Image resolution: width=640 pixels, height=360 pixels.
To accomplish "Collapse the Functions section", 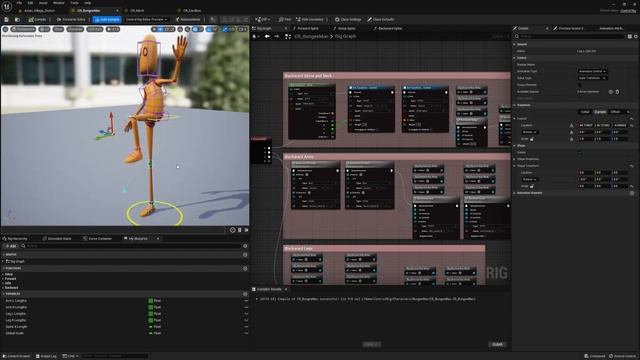I will click(x=4, y=269).
